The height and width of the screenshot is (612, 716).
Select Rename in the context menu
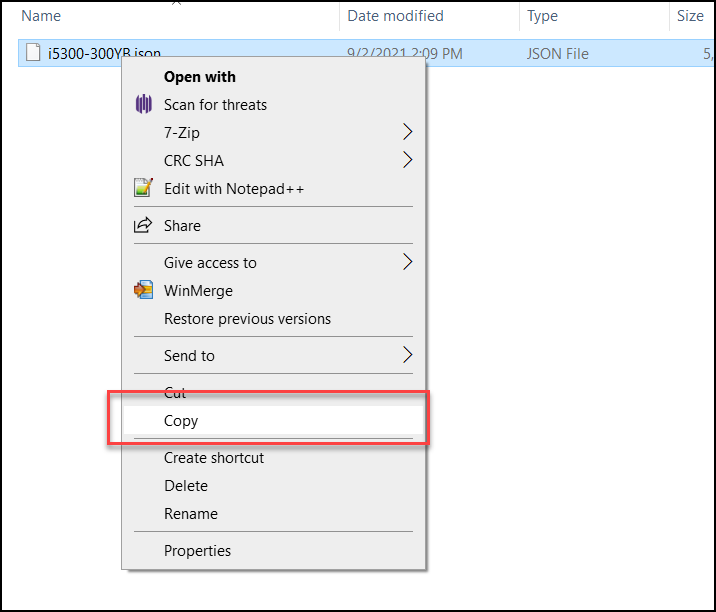190,514
